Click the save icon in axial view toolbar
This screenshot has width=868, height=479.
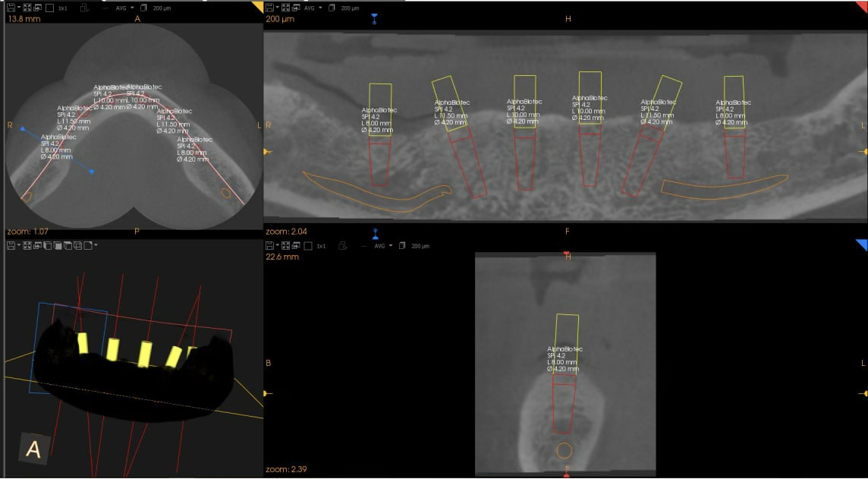click(11, 8)
